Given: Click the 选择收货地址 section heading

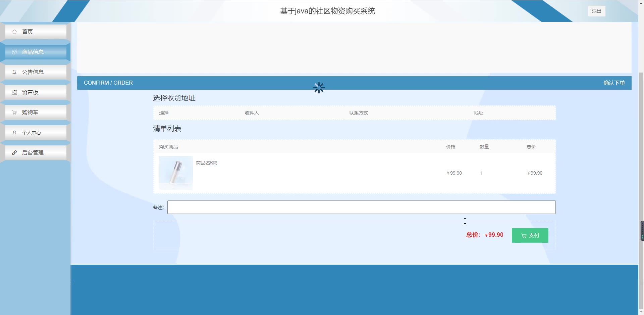Looking at the screenshot, I should (174, 98).
